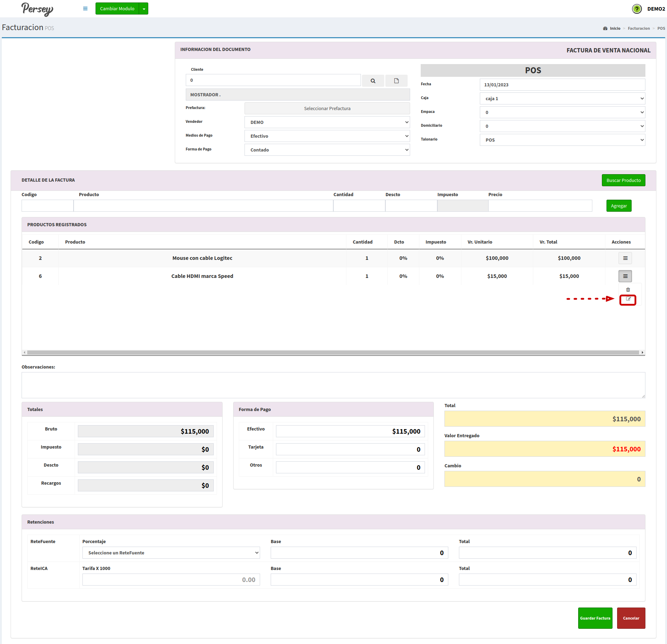667x644 pixels.
Task: Expand the Medios de Pago dropdown
Action: 327,136
